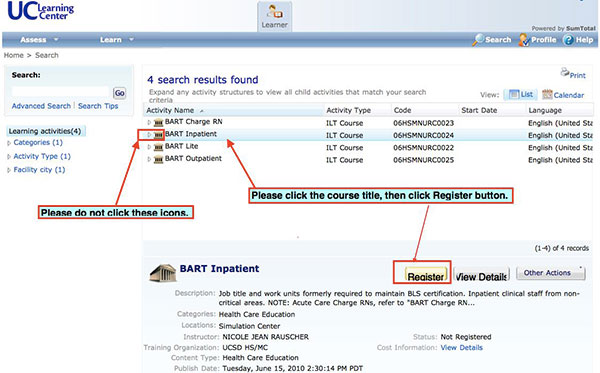
Task: Click the BART Inpatient heading in details
Action: [x=219, y=269]
